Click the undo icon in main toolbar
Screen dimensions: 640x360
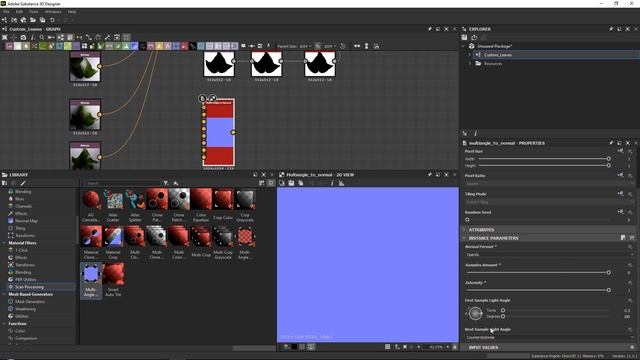tap(52, 20)
